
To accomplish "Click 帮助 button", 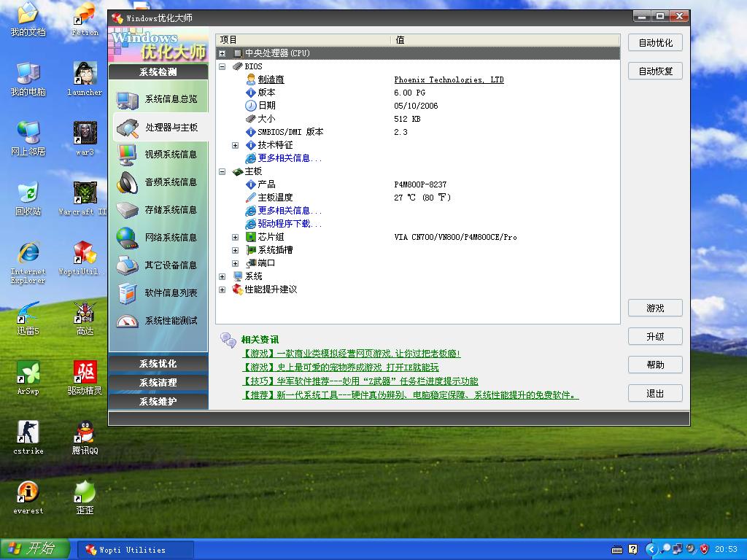I will point(655,365).
